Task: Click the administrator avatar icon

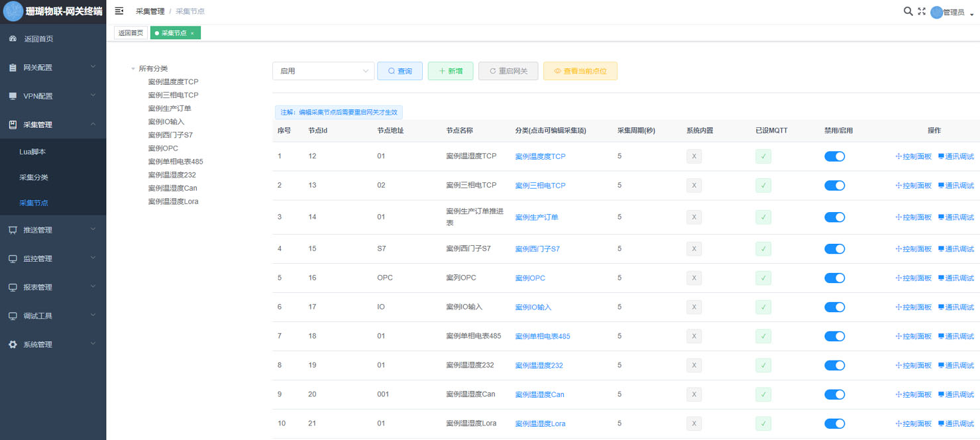Action: [x=936, y=13]
